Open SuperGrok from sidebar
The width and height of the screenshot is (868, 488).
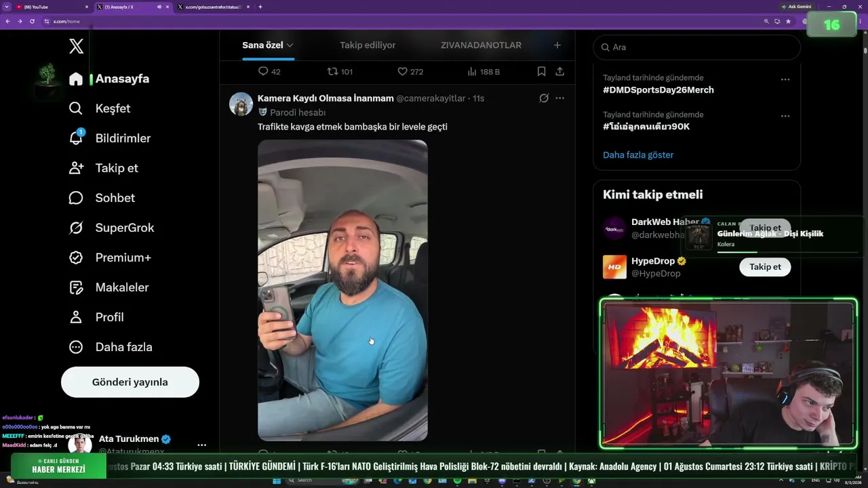pos(111,228)
